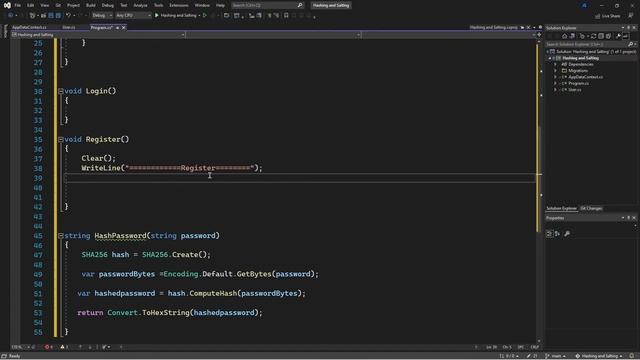Screen dimensions: 640x360
Task: Click the Start Without Debugging outline play icon
Action: (205, 16)
